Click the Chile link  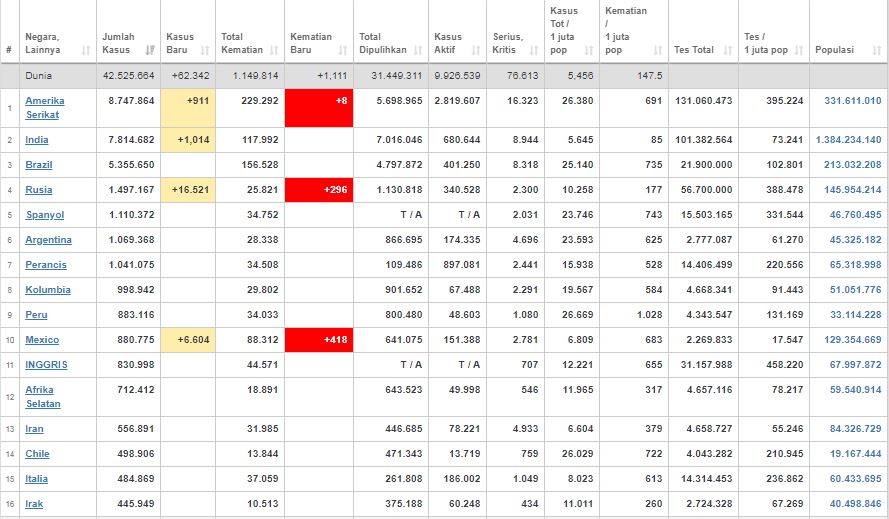coord(37,454)
